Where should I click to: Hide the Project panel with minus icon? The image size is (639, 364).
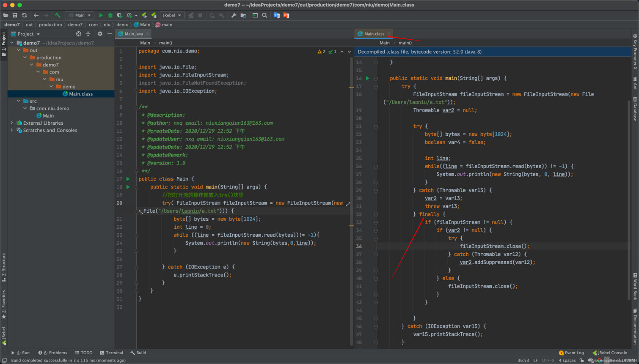(110, 34)
